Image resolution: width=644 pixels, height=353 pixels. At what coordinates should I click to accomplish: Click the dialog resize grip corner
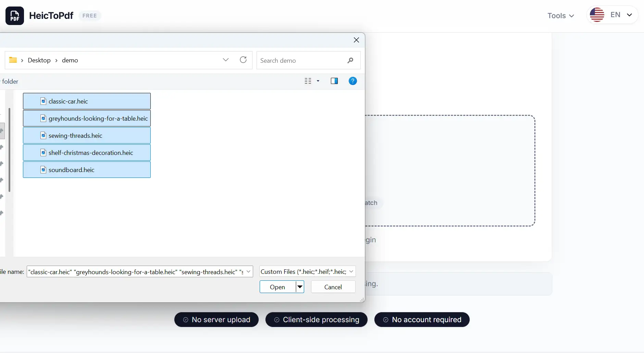362,300
